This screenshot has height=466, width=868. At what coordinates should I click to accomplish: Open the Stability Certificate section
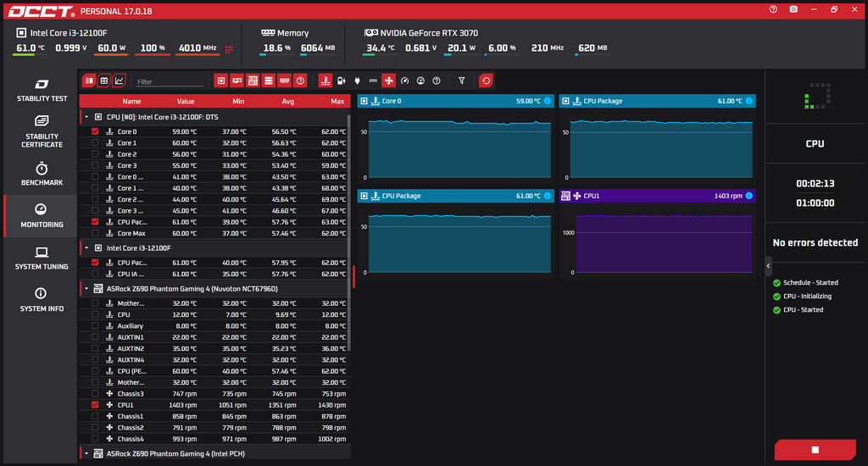[42, 131]
